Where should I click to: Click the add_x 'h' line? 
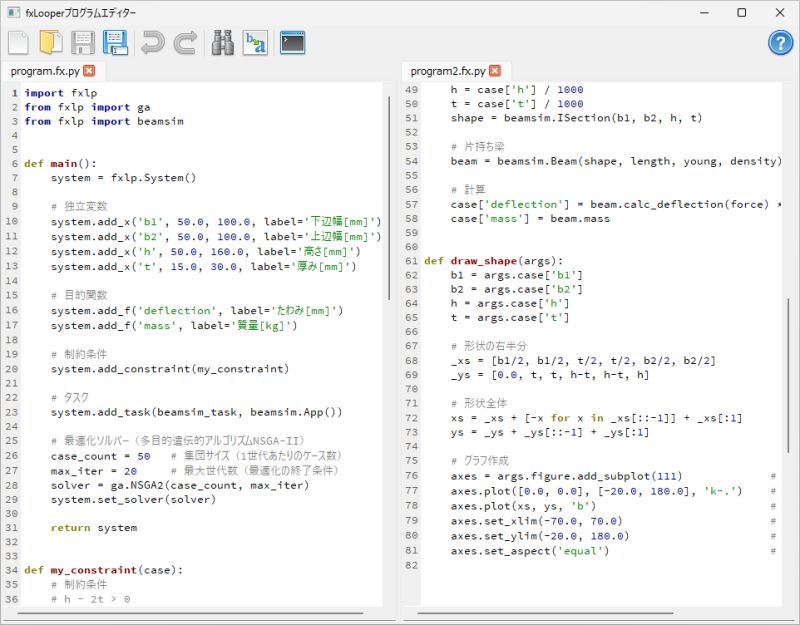click(206, 252)
